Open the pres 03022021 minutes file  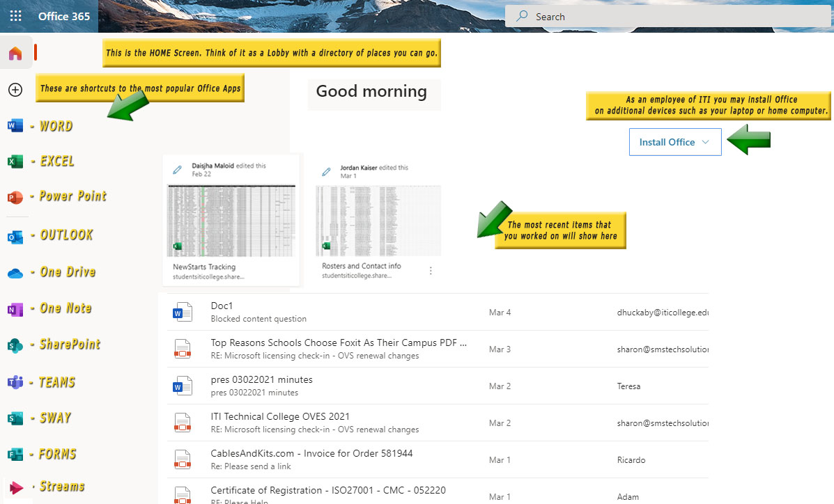coord(261,379)
